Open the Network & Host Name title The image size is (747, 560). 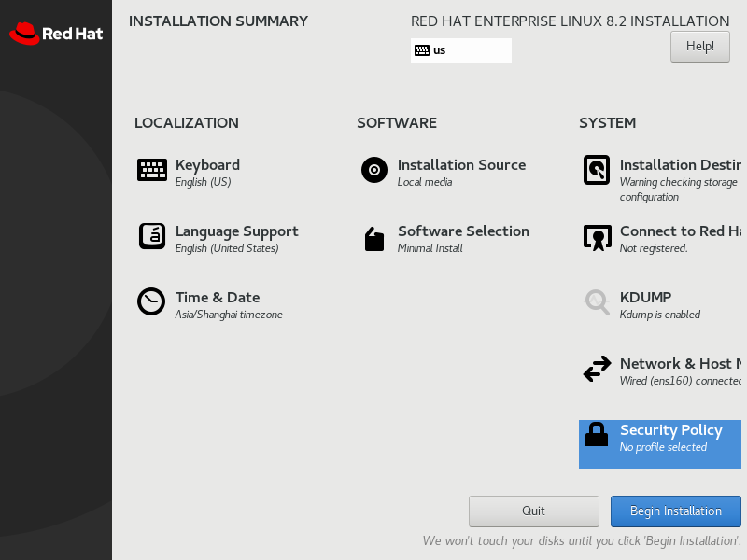[681, 364]
